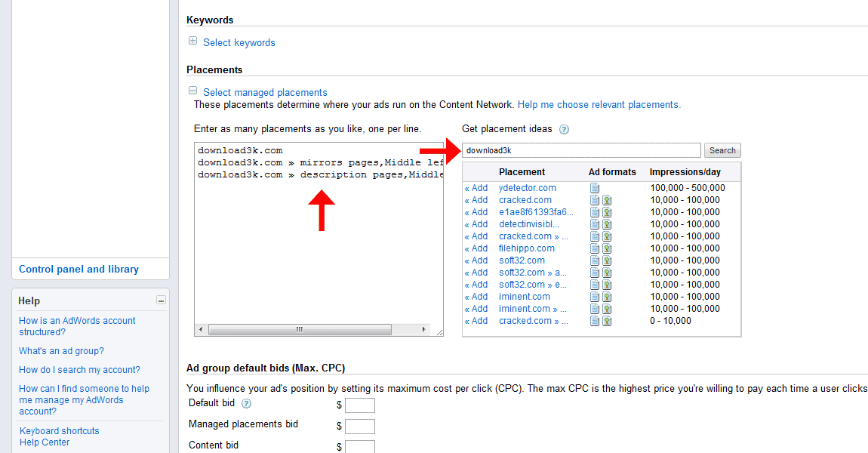
Task: Click image ad icon on 0 - 10,000 row
Action: tap(607, 321)
